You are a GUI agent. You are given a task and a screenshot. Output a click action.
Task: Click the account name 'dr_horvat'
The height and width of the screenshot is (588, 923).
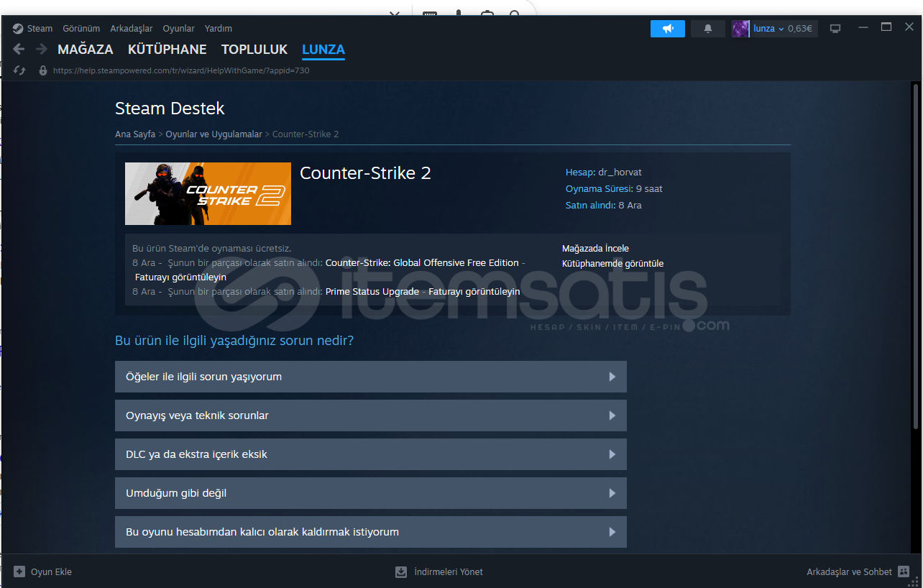click(x=620, y=173)
